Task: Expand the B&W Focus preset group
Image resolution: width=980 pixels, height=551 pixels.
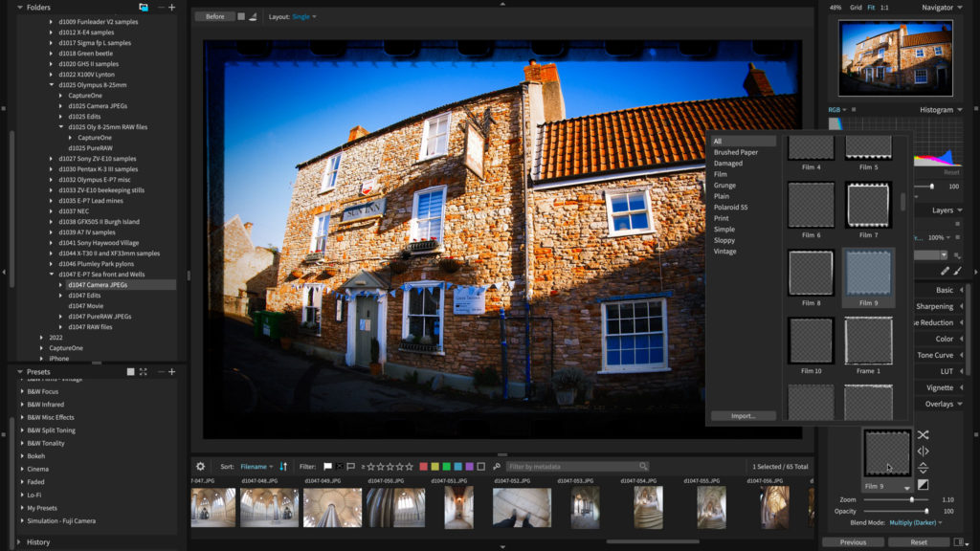Action: click(x=23, y=391)
